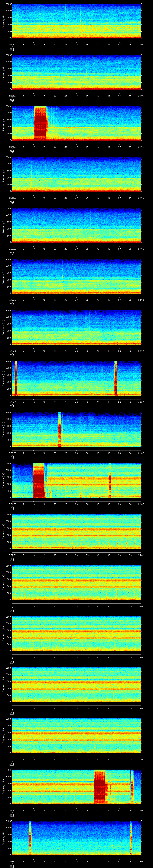
Task: Select the wide red burst in 15:31:00 spectrogram
Action: pyautogui.click(x=39, y=480)
